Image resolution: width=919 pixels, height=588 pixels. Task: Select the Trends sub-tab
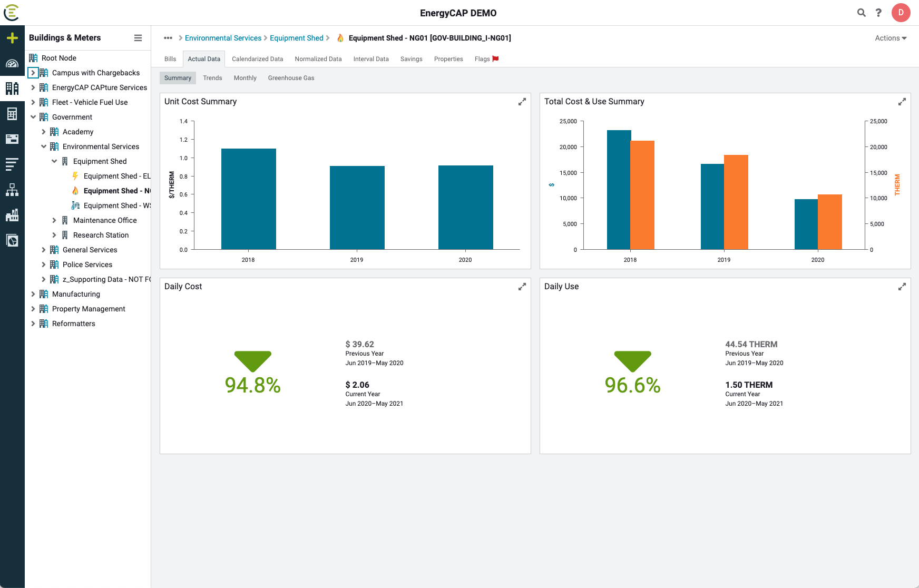[212, 77]
